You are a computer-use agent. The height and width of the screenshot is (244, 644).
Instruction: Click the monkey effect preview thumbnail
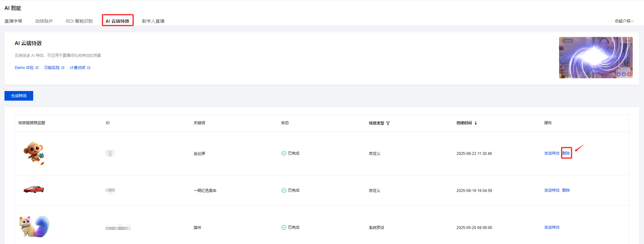coord(34,153)
